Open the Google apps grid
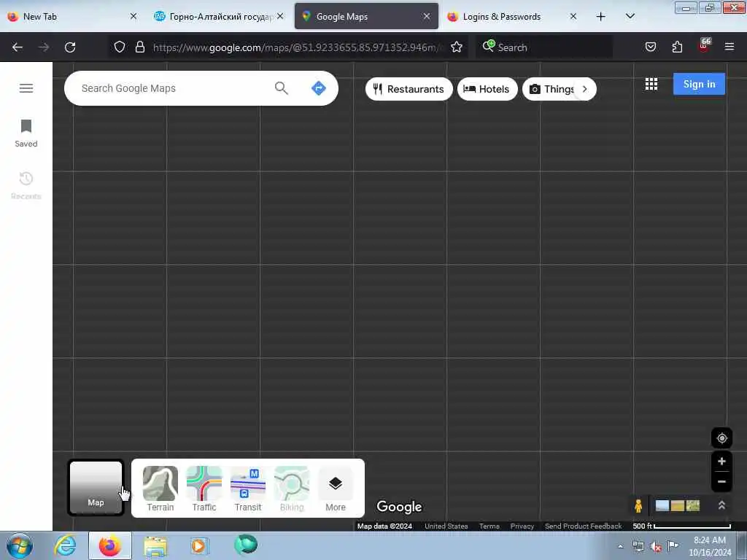The height and width of the screenshot is (560, 747). tap(651, 85)
